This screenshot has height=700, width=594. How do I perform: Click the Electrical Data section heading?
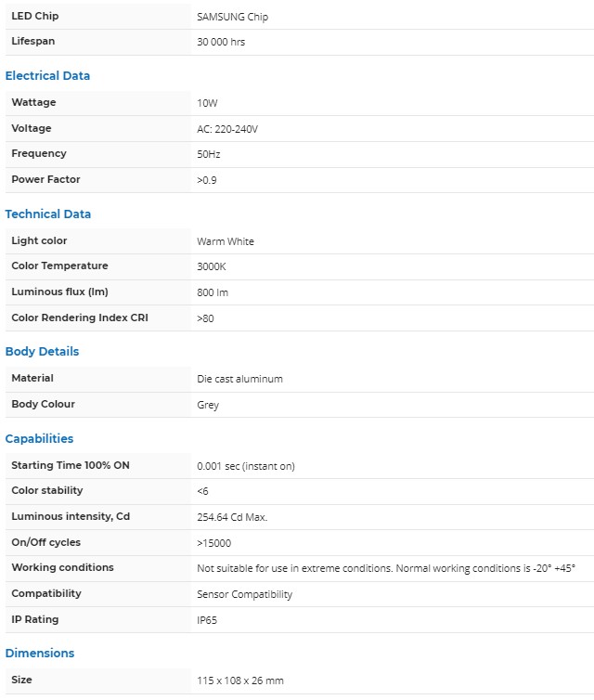(x=47, y=76)
